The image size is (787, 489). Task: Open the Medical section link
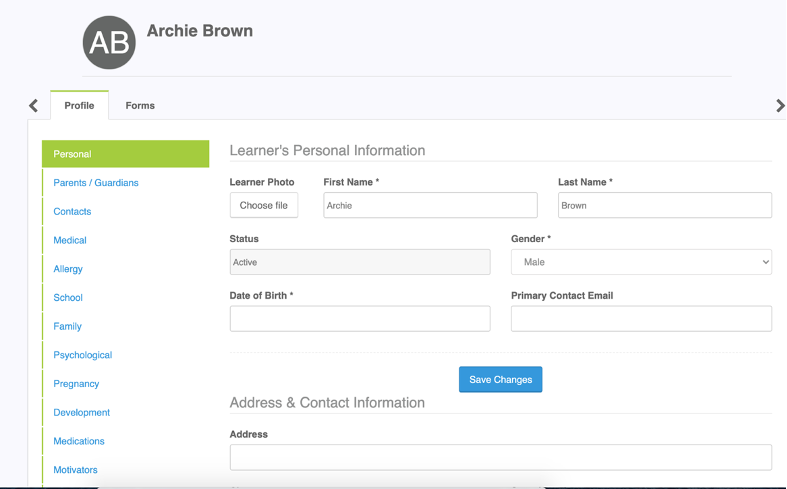pyautogui.click(x=70, y=240)
